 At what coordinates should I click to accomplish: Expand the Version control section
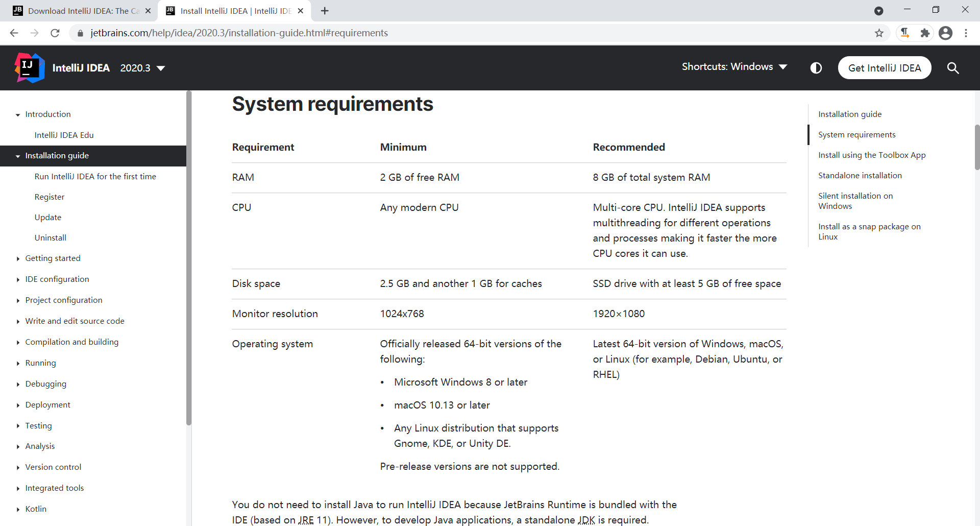(x=18, y=468)
